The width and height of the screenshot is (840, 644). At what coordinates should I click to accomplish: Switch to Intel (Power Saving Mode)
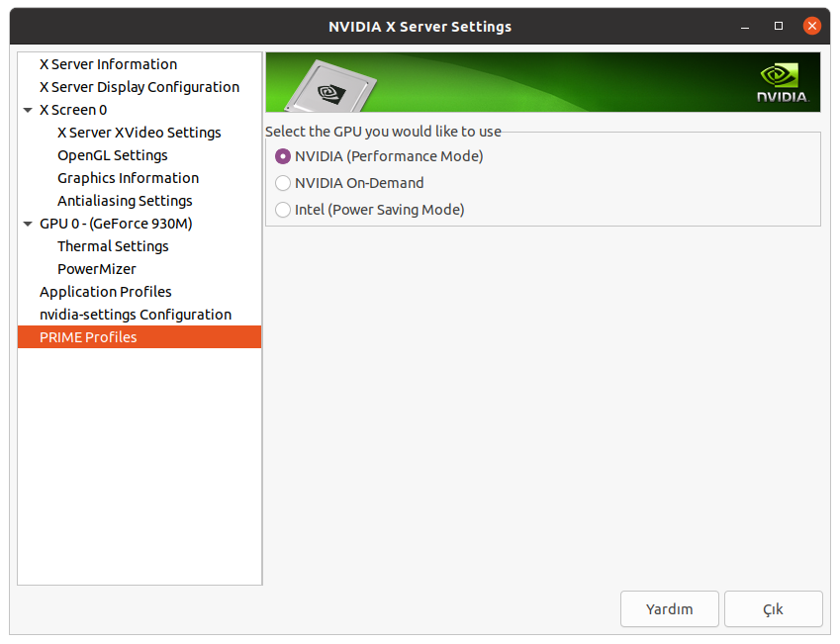283,210
